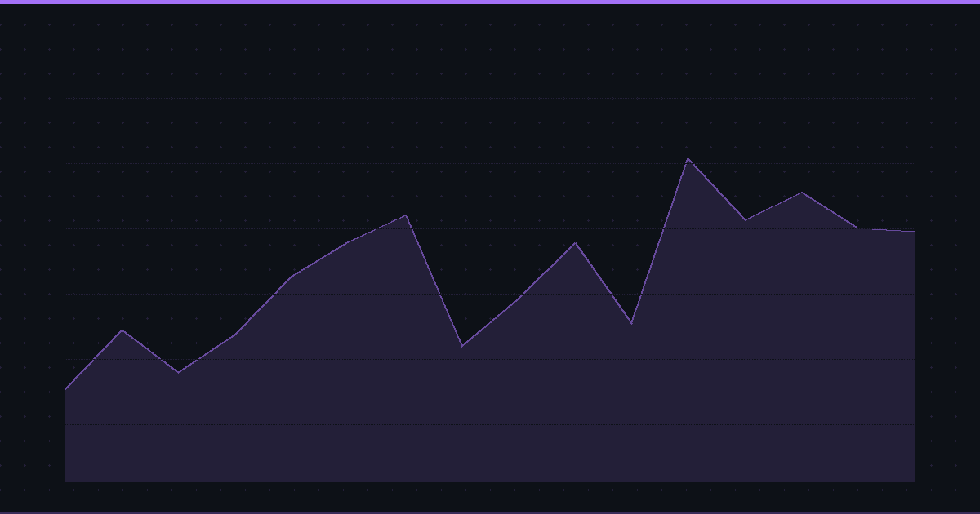The height and width of the screenshot is (514, 980).
Task: Select the dip right after the highest peak
Action: pos(745,220)
